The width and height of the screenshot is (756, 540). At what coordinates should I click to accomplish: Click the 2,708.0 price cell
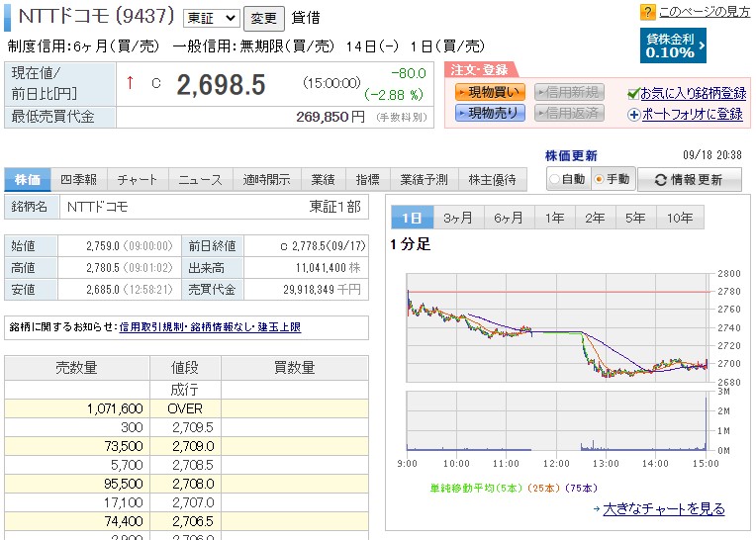(186, 484)
